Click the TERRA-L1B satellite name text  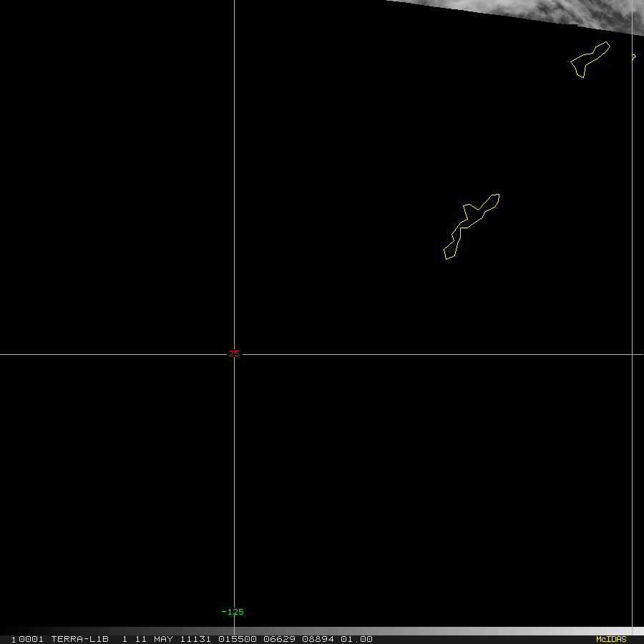[x=79, y=639]
